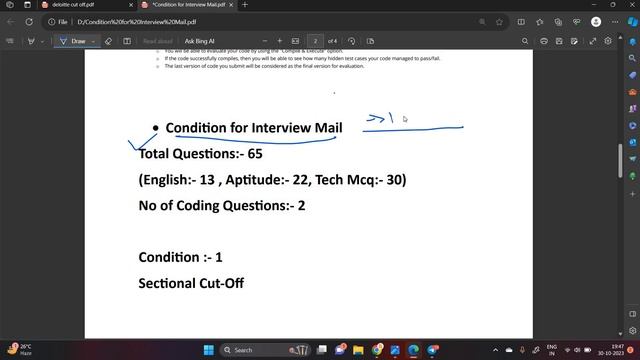This screenshot has width=640, height=360.
Task: Enter full screen mode
Action: click(x=593, y=41)
